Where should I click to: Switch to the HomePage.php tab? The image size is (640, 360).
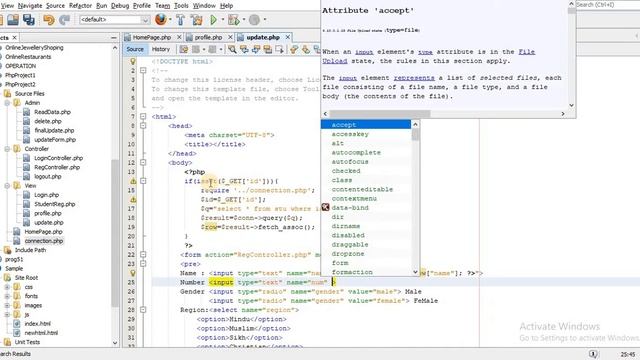point(151,37)
